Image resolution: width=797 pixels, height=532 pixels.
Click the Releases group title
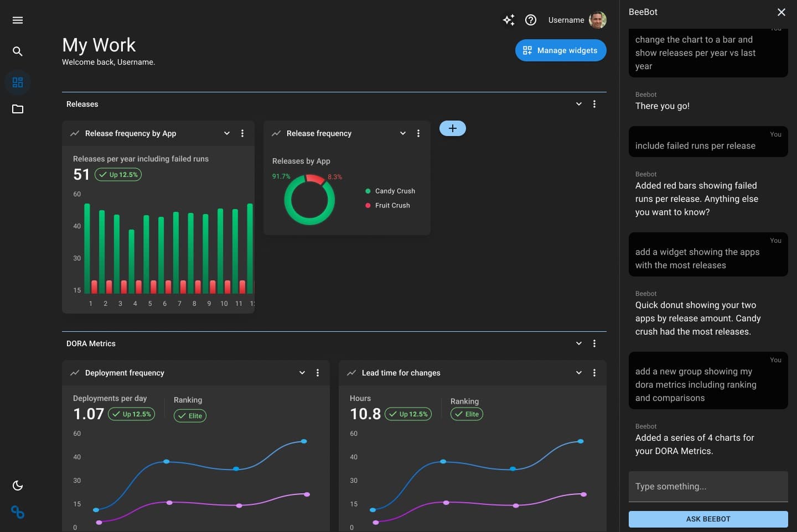82,104
